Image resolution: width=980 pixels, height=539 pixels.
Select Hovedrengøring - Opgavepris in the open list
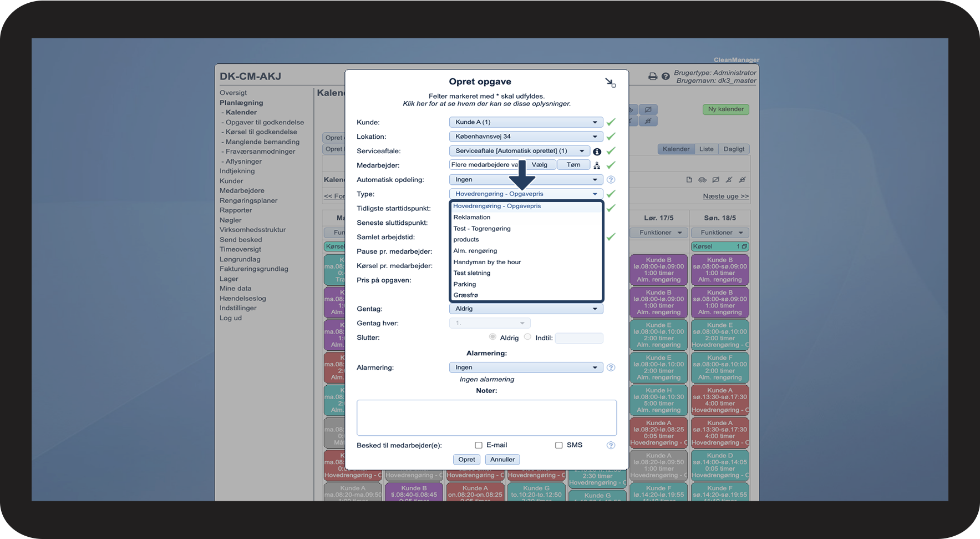click(x=526, y=206)
